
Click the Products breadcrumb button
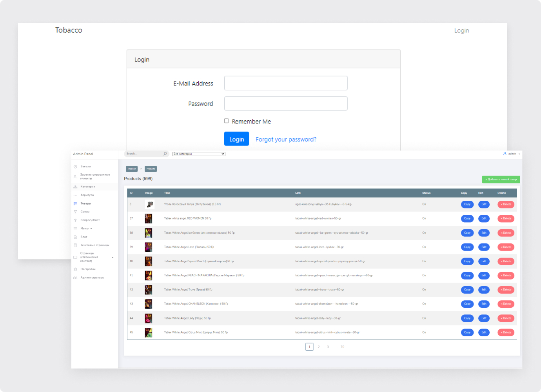151,169
